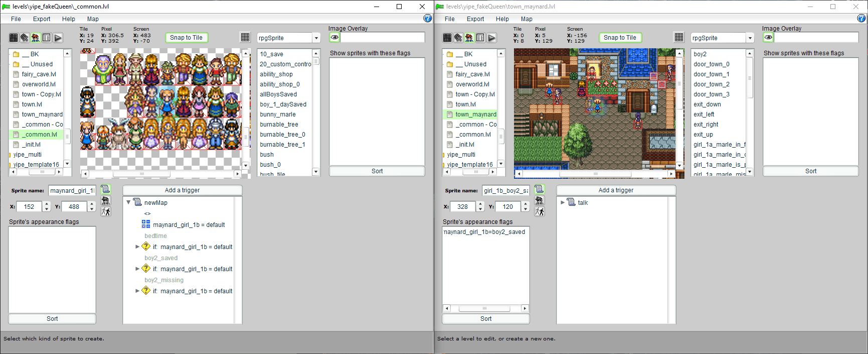This screenshot has width=868, height=354.
Task: Click the grid icon beside left rpgSprite dropdown
Action: [245, 37]
